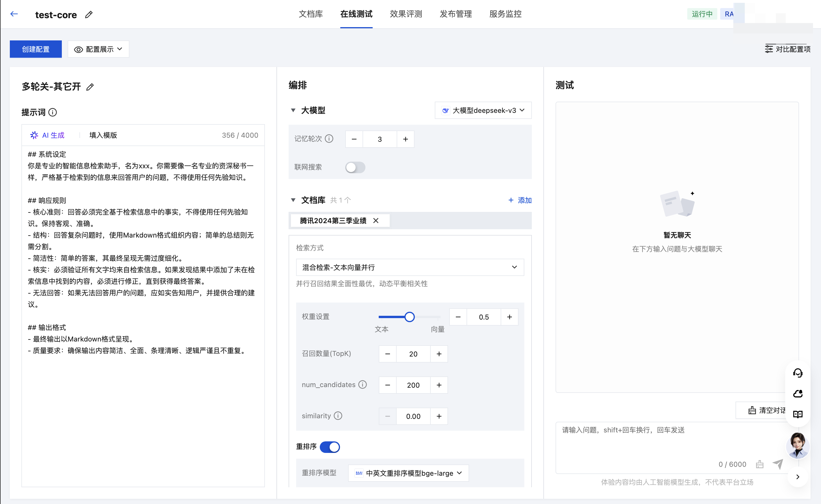The width and height of the screenshot is (821, 504).
Task: Increase the similarity threshold value
Action: (439, 416)
